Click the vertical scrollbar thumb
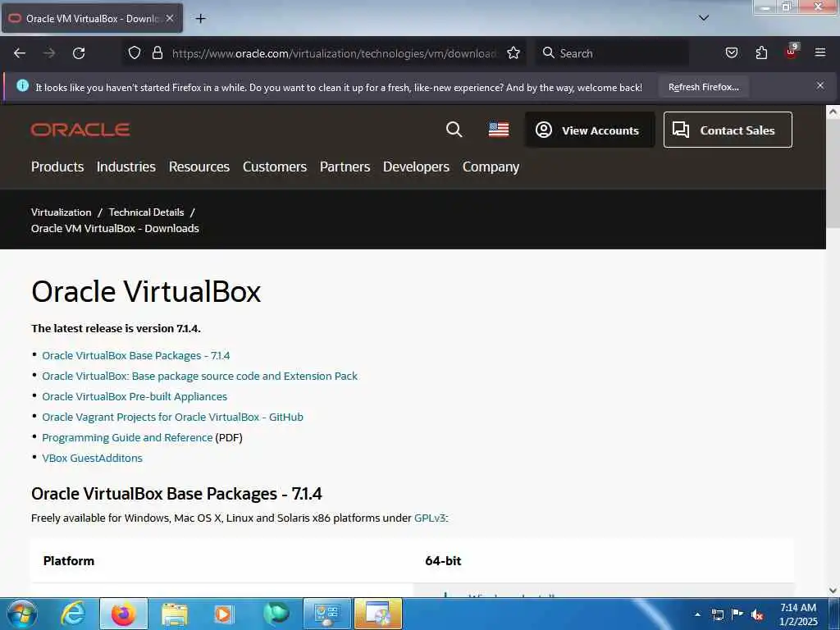The height and width of the screenshot is (630, 840). point(833,173)
